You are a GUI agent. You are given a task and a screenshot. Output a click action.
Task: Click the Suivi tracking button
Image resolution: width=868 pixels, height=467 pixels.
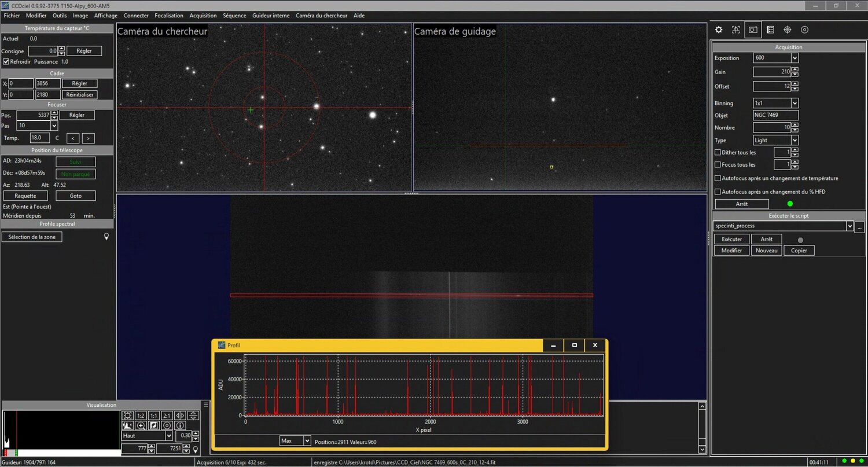pyautogui.click(x=76, y=162)
